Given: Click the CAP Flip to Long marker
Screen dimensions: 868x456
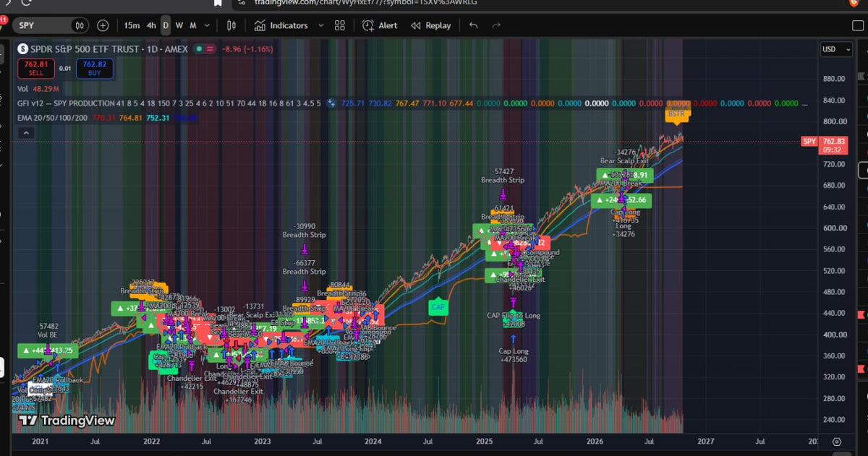Looking at the screenshot, I should pyautogui.click(x=513, y=316).
